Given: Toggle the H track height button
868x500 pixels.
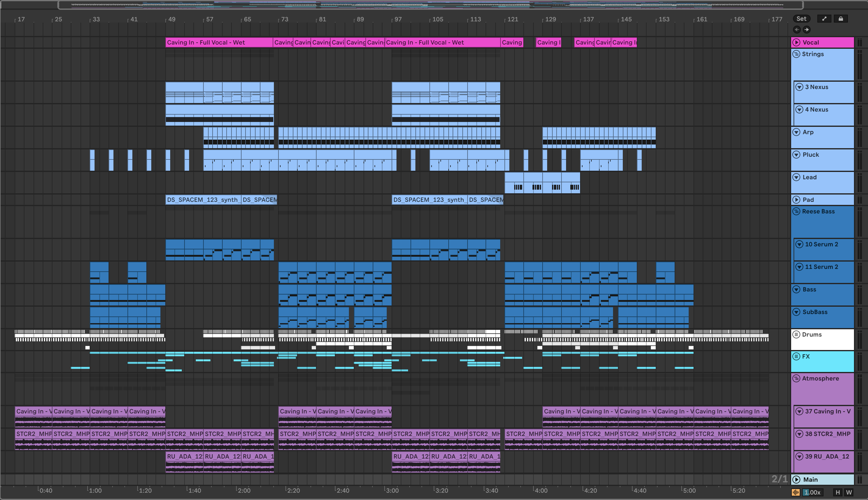Looking at the screenshot, I should click(838, 492).
